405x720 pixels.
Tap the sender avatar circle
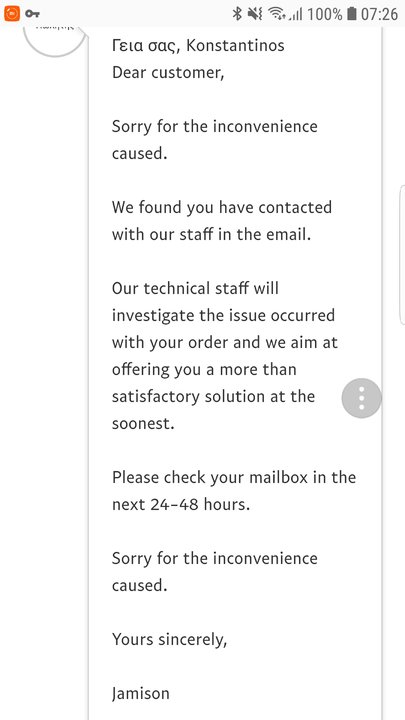(x=55, y=36)
